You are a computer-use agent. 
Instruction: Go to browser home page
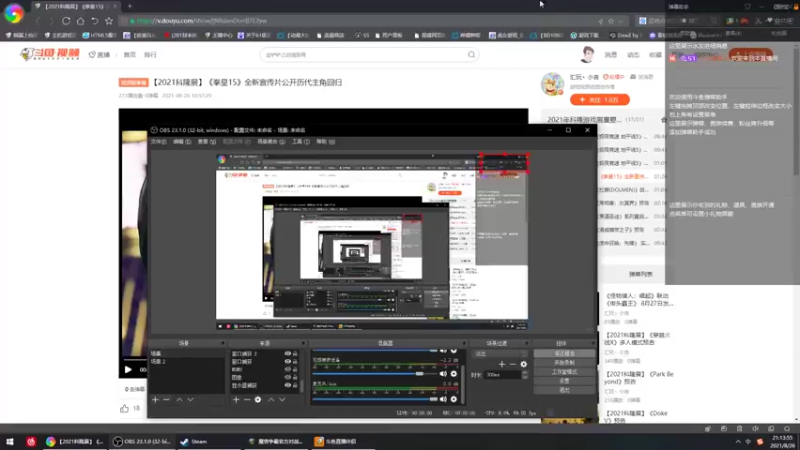(x=81, y=21)
